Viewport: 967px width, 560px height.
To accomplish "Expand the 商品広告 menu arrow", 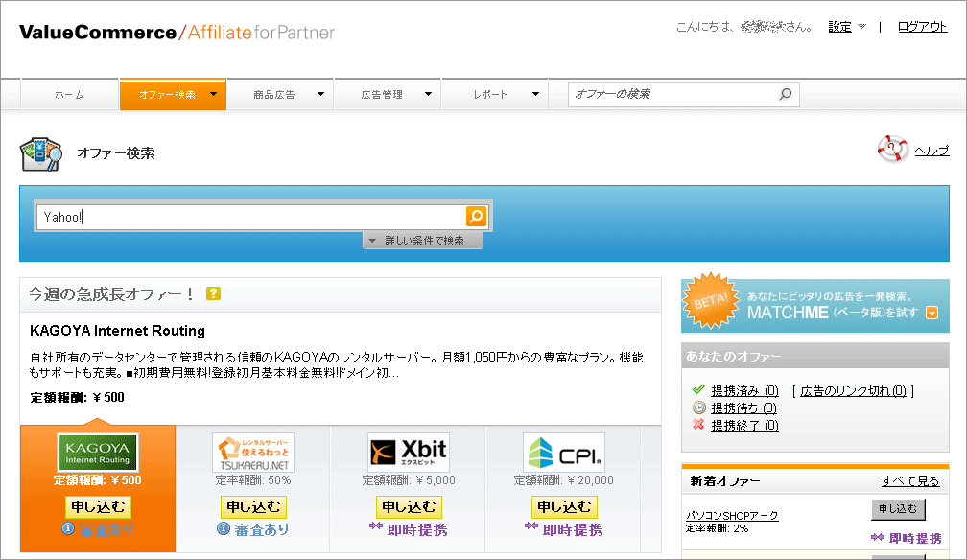I will (320, 94).
